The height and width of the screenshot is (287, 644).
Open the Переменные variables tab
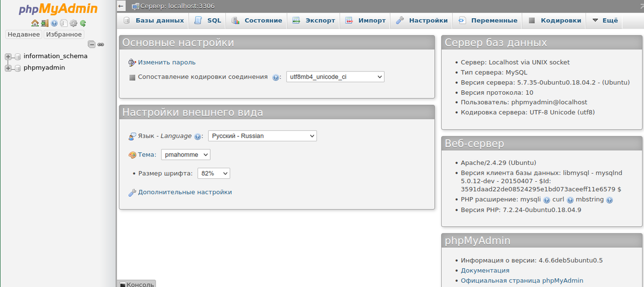click(x=488, y=20)
